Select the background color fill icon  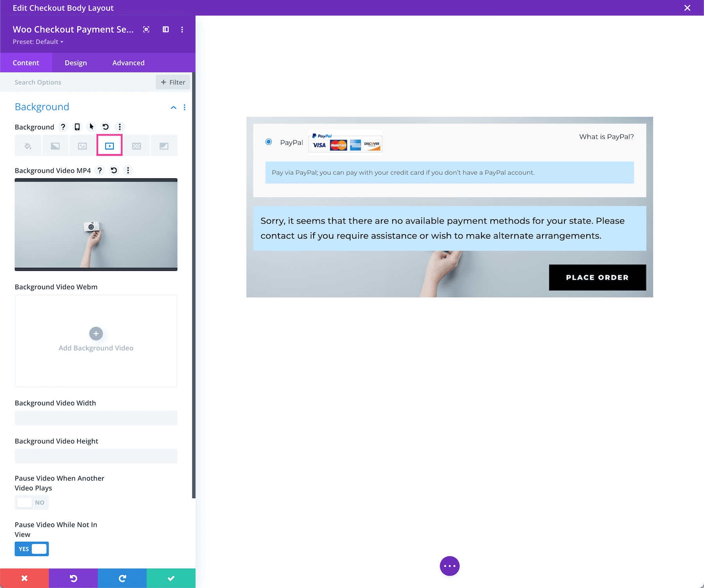28,145
